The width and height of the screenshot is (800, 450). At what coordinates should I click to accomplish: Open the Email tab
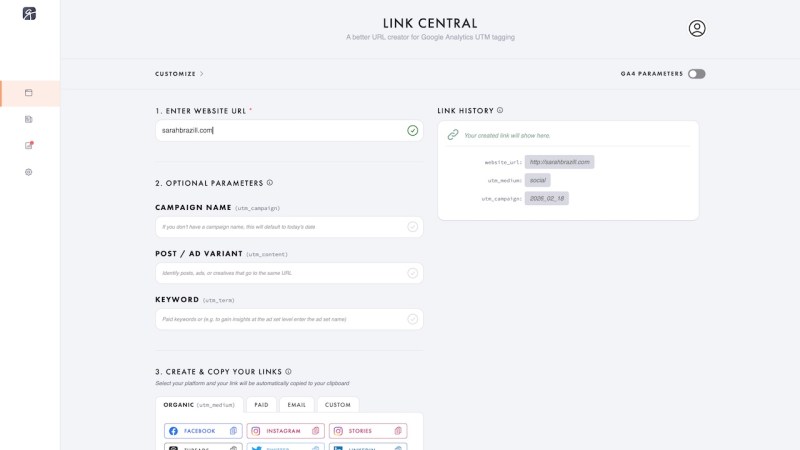297,405
